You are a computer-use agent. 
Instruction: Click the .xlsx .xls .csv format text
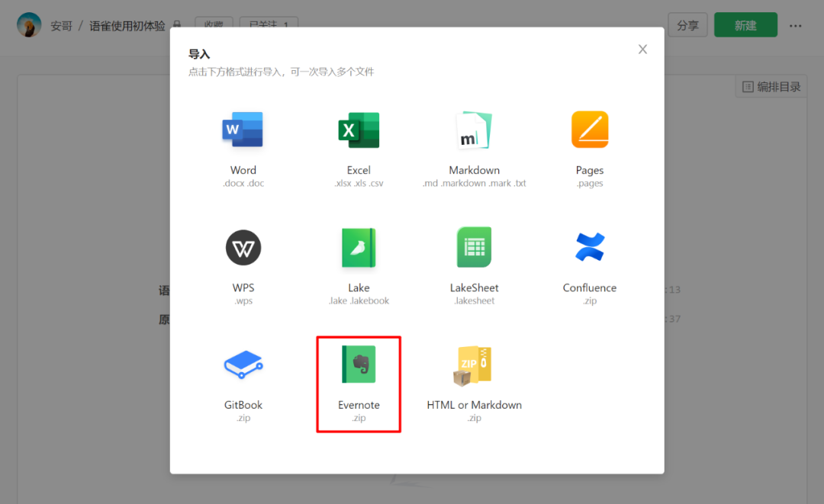(x=359, y=183)
